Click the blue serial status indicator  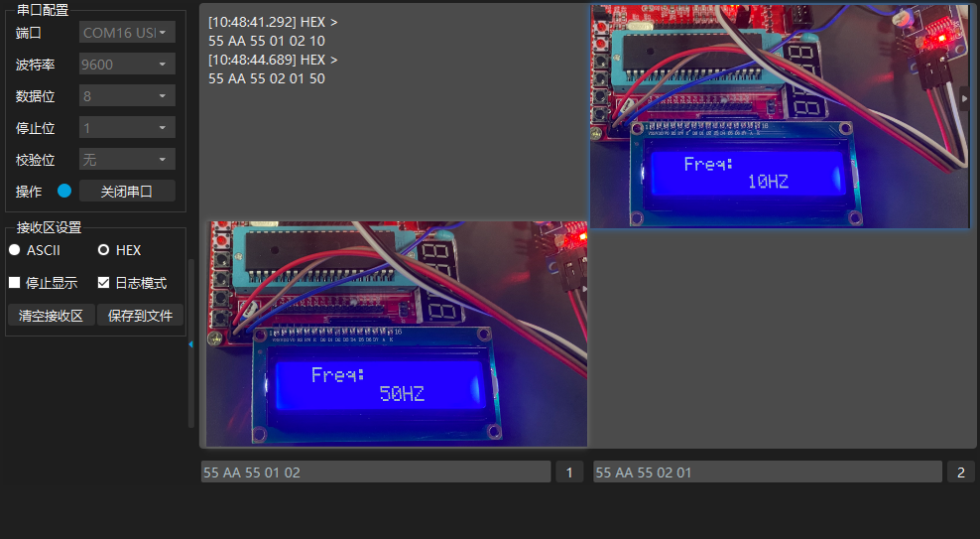tap(64, 191)
